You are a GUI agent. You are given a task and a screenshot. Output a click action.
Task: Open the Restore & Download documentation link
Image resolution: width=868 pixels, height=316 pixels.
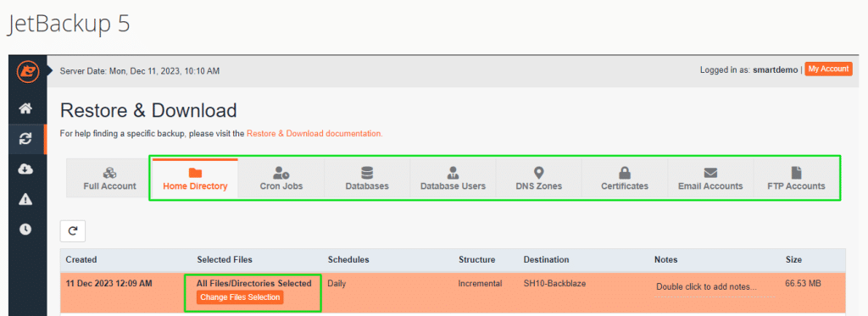[314, 133]
